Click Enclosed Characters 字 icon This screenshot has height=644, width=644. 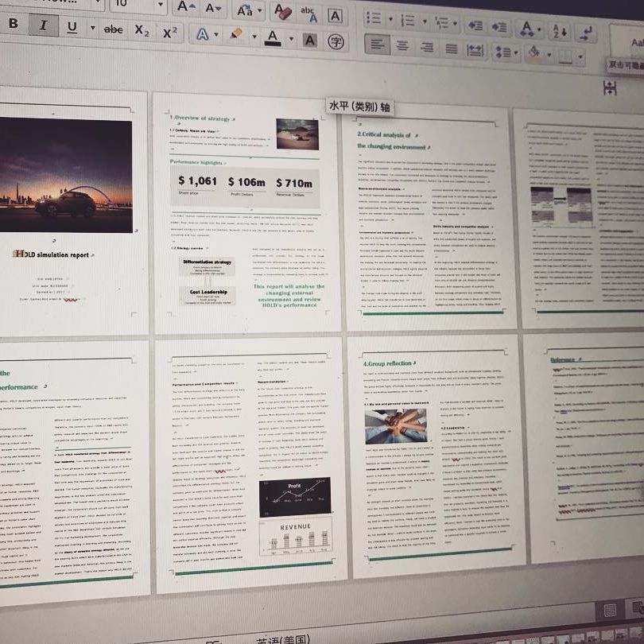tap(336, 42)
